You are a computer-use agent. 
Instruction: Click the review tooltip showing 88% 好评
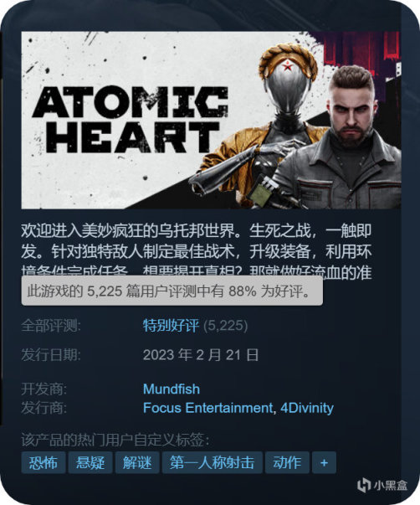click(172, 291)
